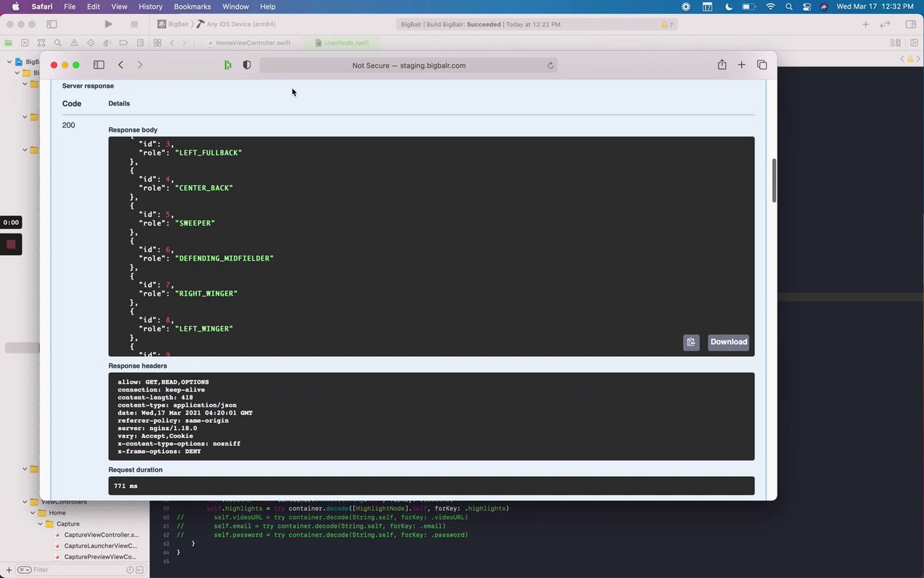The height and width of the screenshot is (578, 924).
Task: Click the Safari extension icon beside the shield
Action: coord(228,65)
